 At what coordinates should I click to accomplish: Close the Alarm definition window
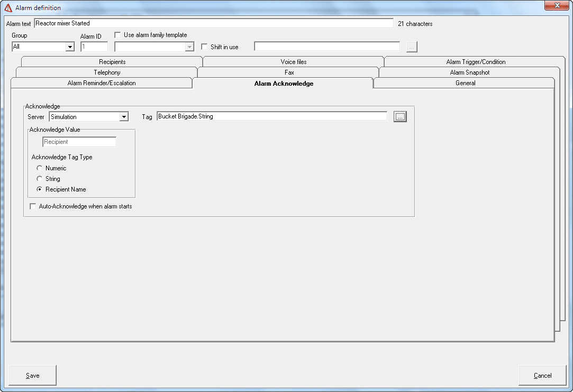[557, 5]
